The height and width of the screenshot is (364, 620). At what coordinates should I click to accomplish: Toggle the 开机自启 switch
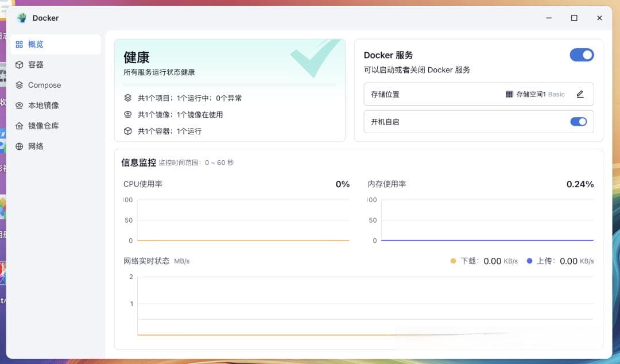tap(579, 122)
